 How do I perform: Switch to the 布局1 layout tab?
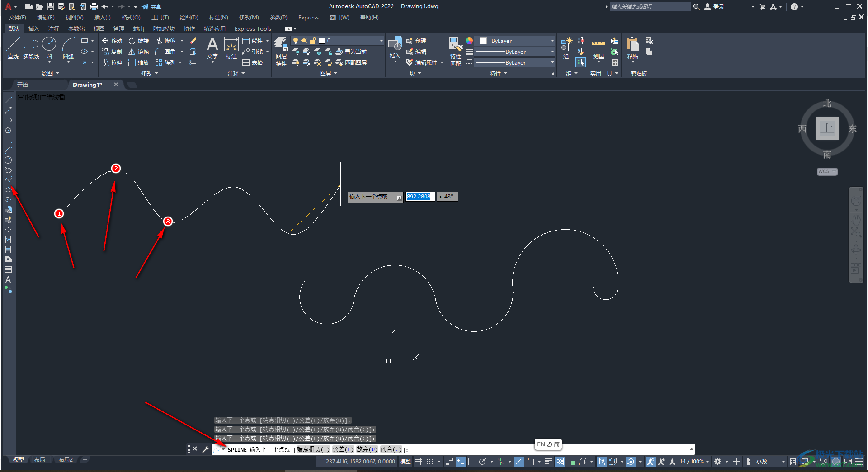41,460
